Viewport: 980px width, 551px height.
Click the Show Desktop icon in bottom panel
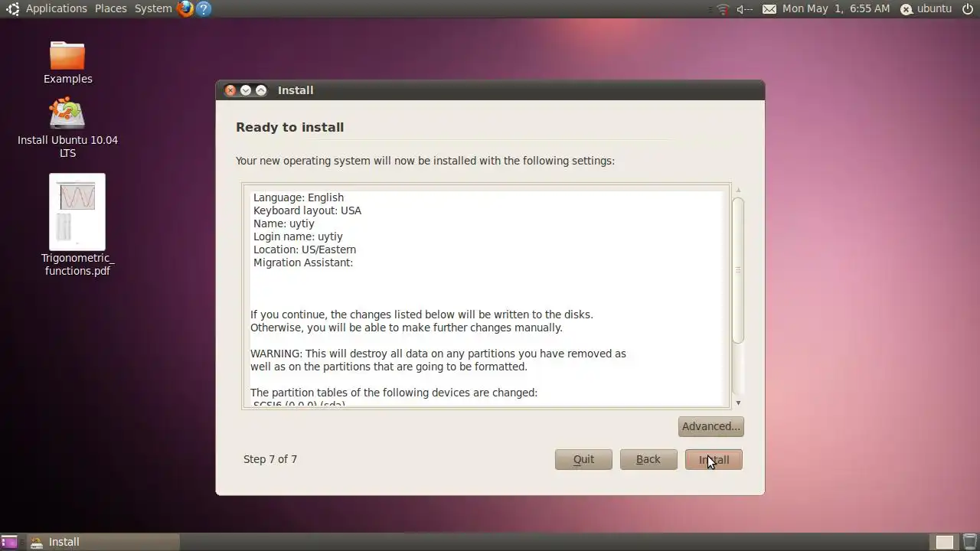click(9, 542)
